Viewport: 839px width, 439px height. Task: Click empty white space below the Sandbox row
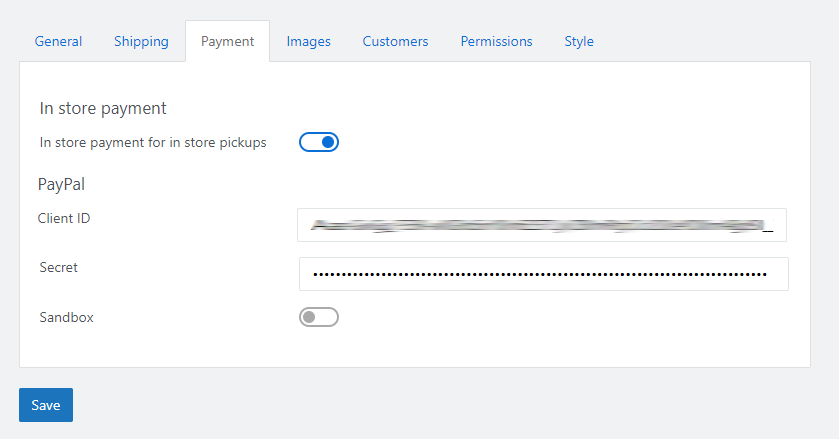pos(500,348)
